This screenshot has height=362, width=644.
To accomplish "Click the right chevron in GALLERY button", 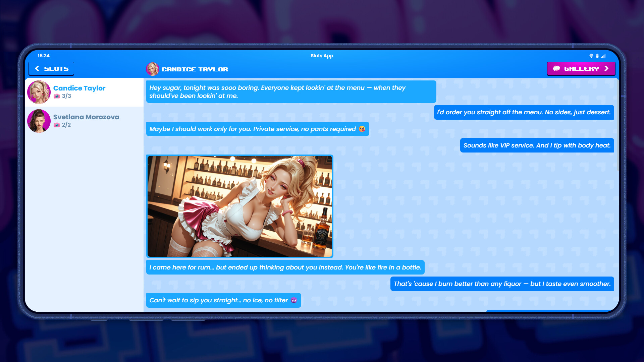I will 606,68.
